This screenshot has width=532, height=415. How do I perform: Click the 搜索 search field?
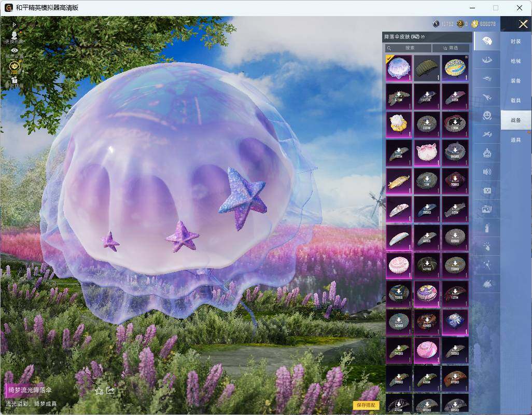tap(408, 48)
